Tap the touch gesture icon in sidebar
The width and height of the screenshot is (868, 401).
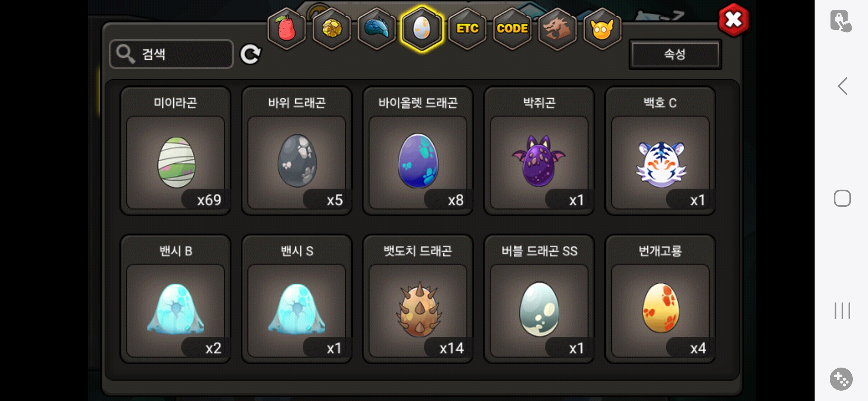(841, 21)
